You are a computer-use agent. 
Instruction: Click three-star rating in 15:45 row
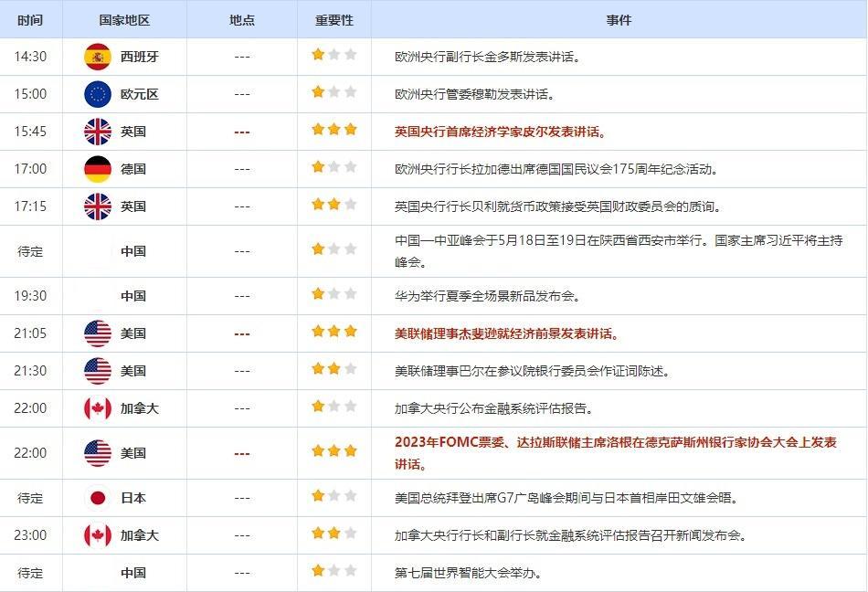pos(333,131)
